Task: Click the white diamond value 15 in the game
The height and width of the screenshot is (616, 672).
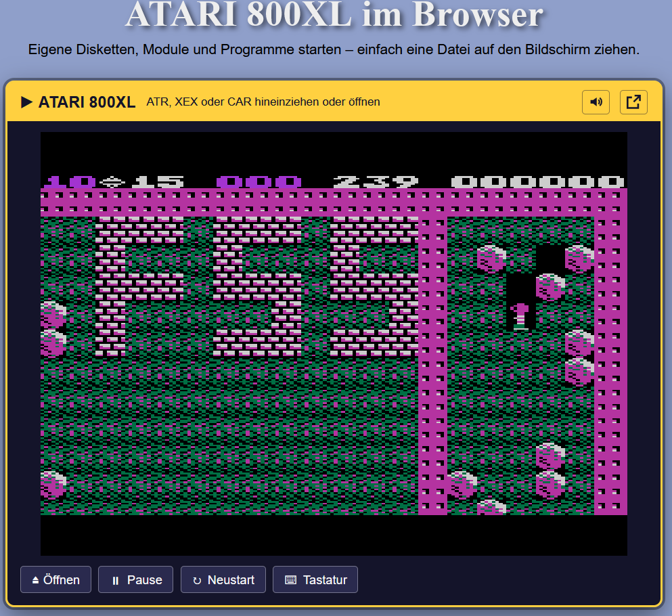Action: (158, 182)
